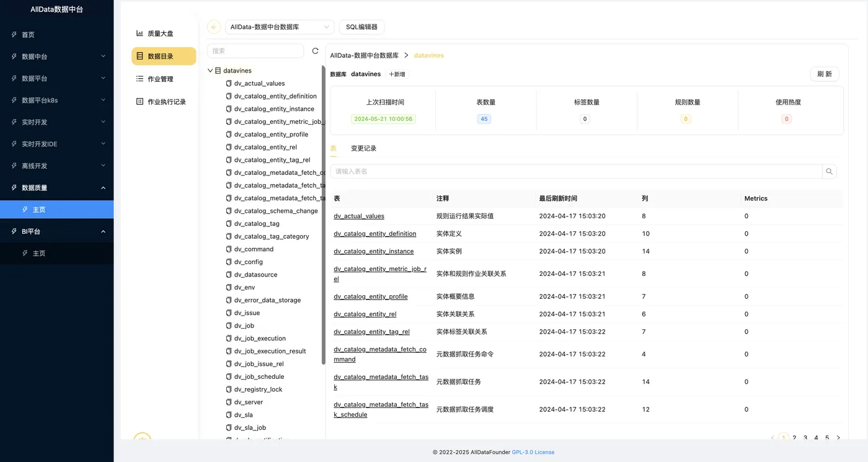
Task: Click the datavines breadcrumb item
Action: click(429, 56)
